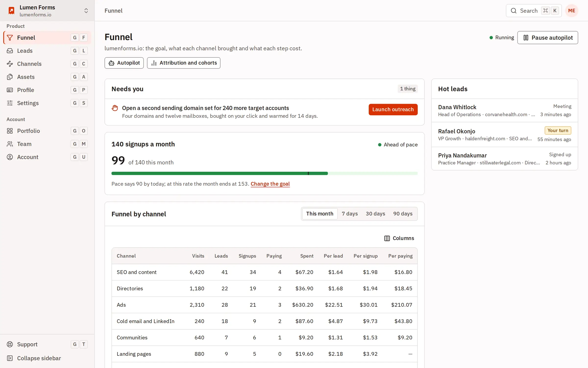Click the Spent column header

[x=307, y=256]
